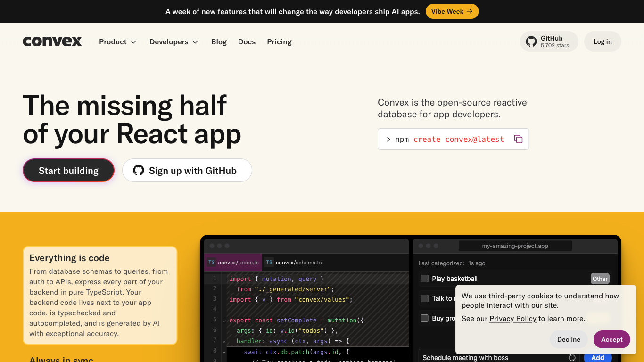Screen dimensions: 644x362
Task: Collapse code fold arrow on line 5
Action: (224, 321)
